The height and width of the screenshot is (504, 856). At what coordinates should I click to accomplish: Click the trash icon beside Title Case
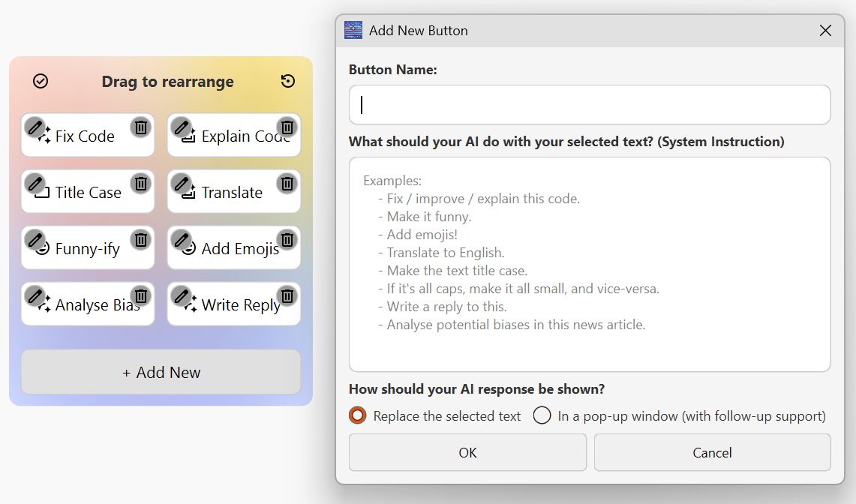click(x=140, y=184)
